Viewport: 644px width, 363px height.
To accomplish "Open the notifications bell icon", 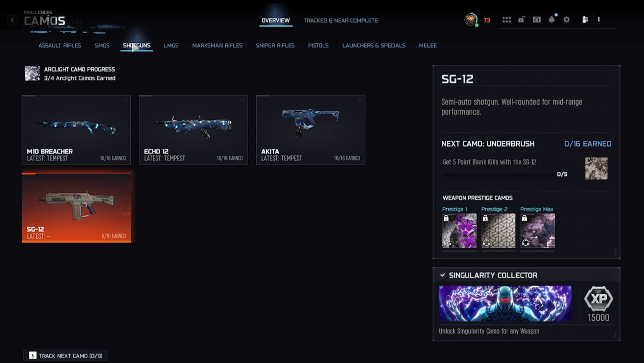I will [552, 19].
